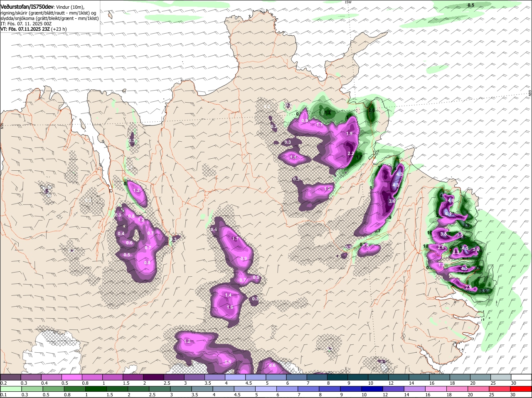
Task: Choose the rain legend swatch labeled 0.8
Action: tap(74, 388)
